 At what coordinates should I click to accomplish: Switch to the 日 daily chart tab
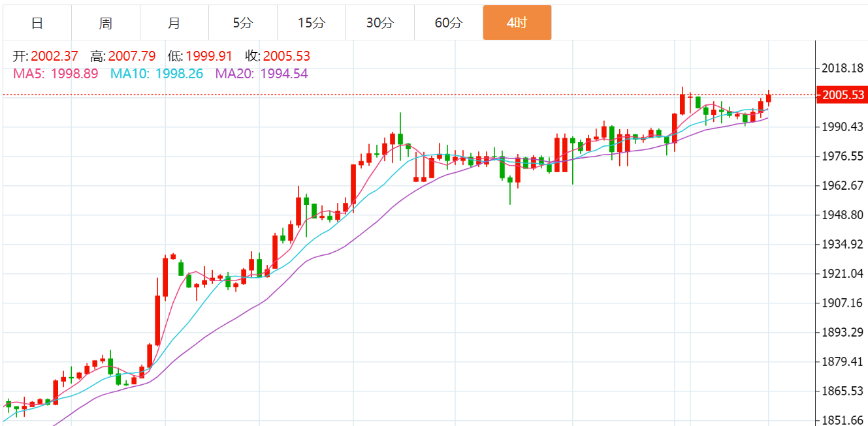(x=37, y=23)
